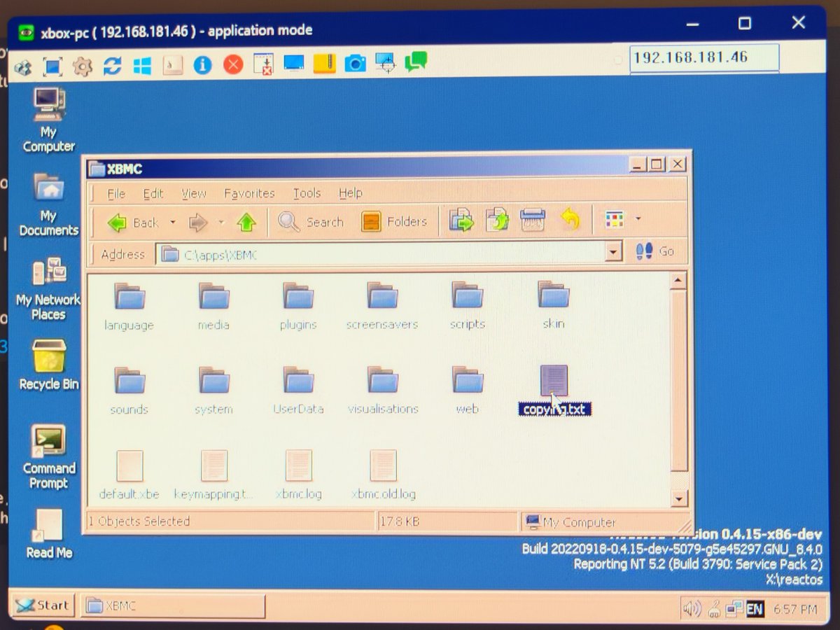840x630 pixels.
Task: Open the Help menu
Action: click(x=350, y=192)
